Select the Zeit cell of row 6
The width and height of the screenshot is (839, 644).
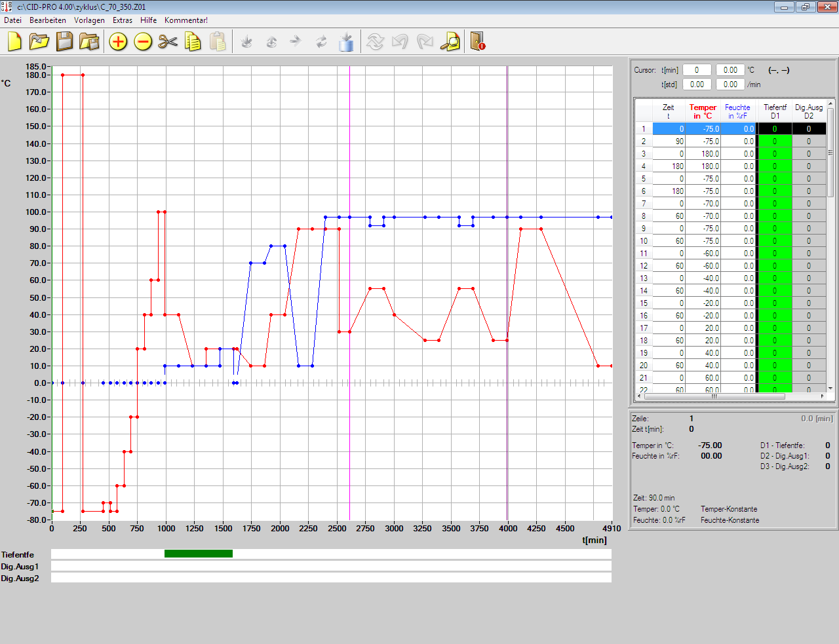coord(669,191)
